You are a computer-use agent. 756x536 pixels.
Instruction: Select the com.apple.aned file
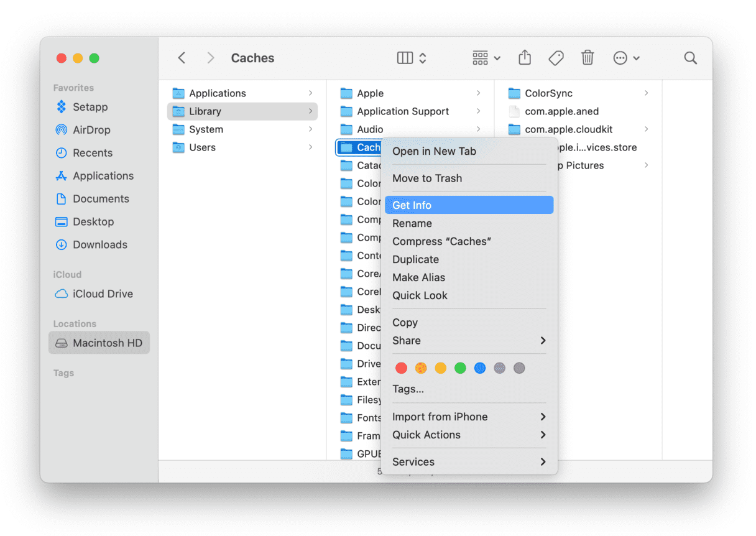point(561,111)
